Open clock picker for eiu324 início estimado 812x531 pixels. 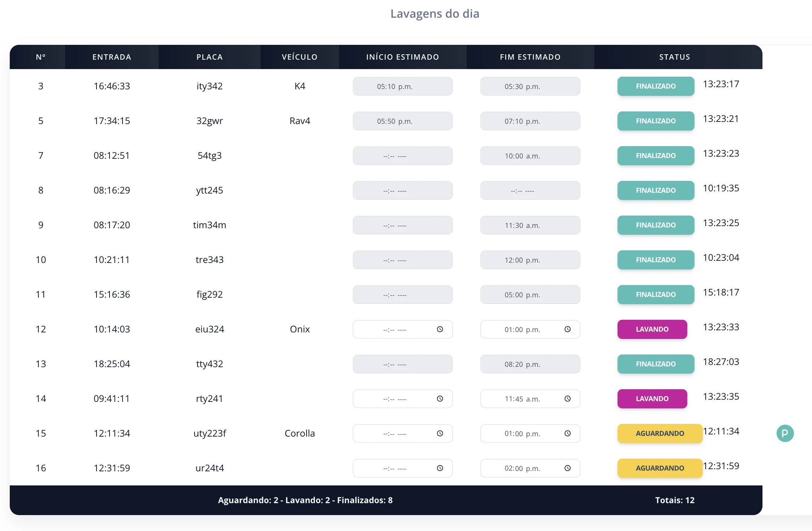coord(440,329)
